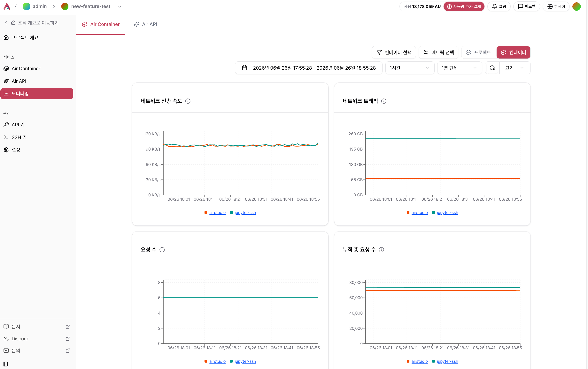The height and width of the screenshot is (369, 588).
Task: Open the 알림 notifications bell
Action: click(499, 7)
